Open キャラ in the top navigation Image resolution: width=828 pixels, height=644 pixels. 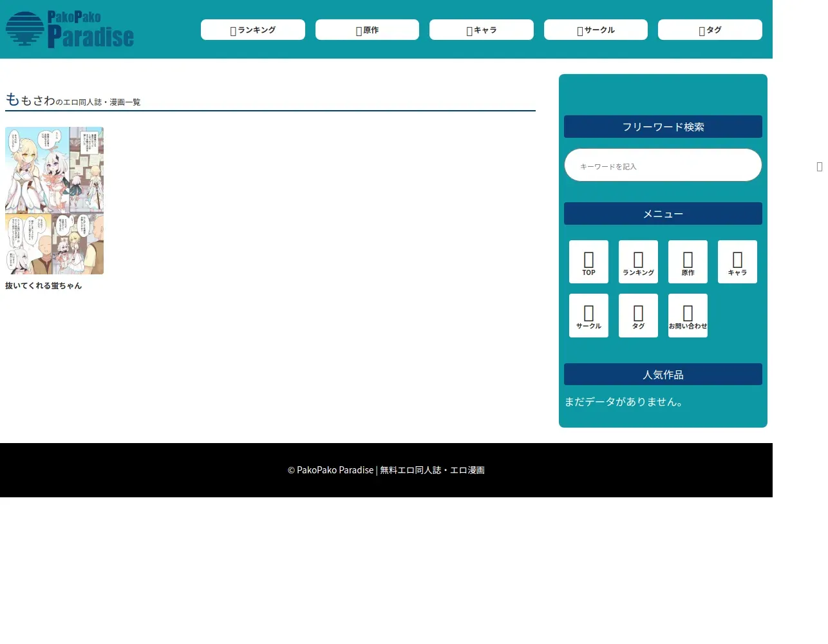pyautogui.click(x=482, y=30)
